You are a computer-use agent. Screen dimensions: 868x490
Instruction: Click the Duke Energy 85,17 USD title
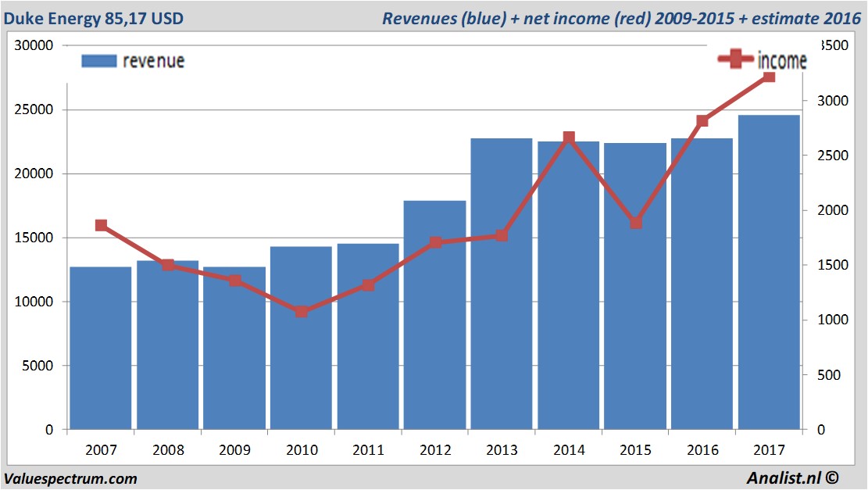[x=94, y=18]
